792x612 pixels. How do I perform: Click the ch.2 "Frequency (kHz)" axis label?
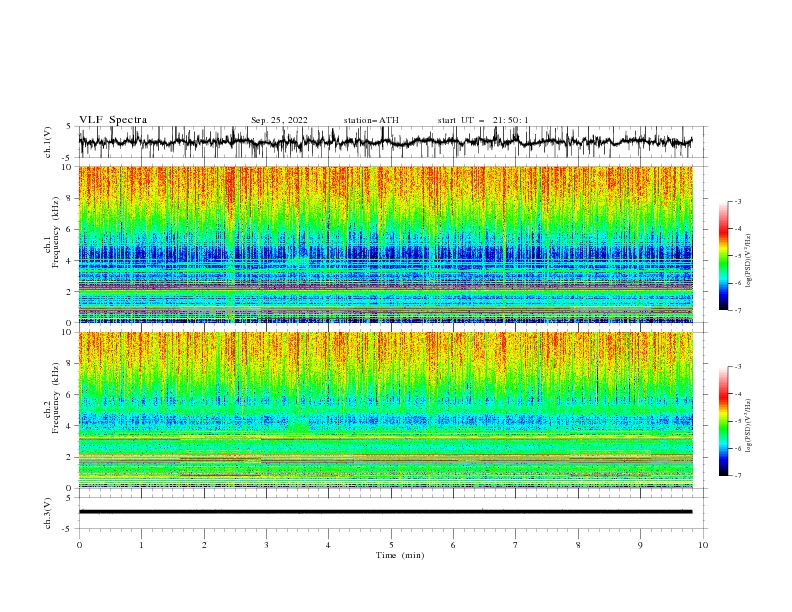click(56, 398)
